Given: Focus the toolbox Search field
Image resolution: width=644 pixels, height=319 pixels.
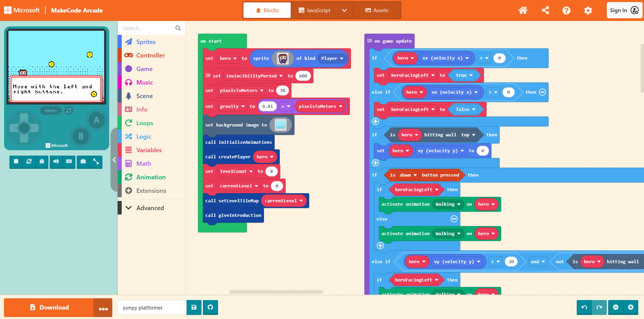Looking at the screenshot, I should pos(147,28).
